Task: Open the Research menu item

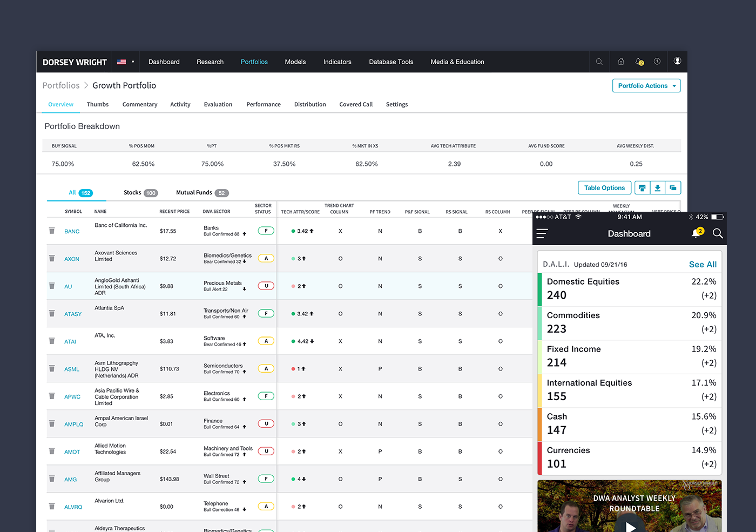Action: pos(210,62)
